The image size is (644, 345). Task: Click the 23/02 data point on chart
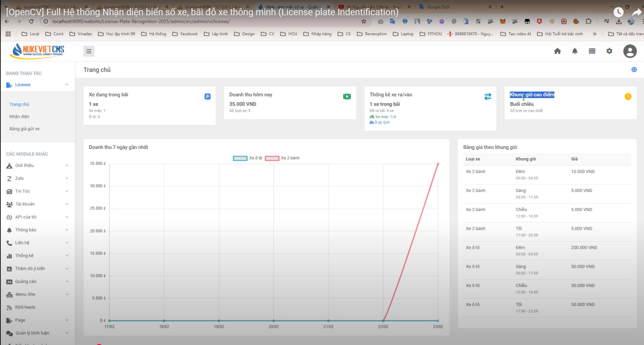438,164
